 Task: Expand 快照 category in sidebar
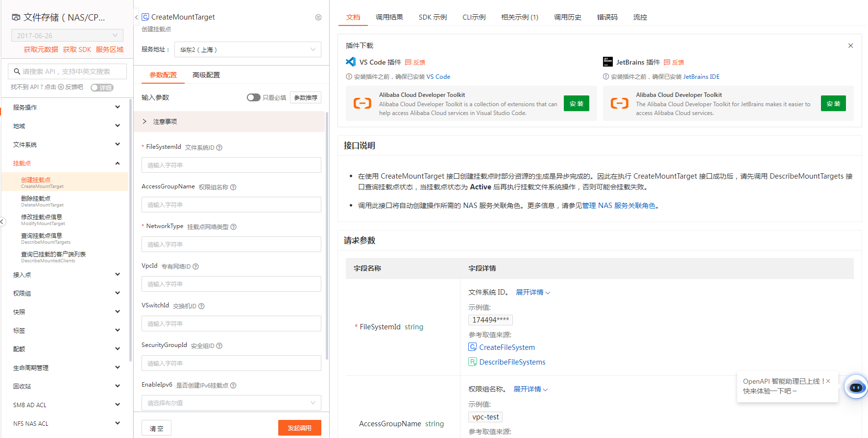pyautogui.click(x=66, y=312)
